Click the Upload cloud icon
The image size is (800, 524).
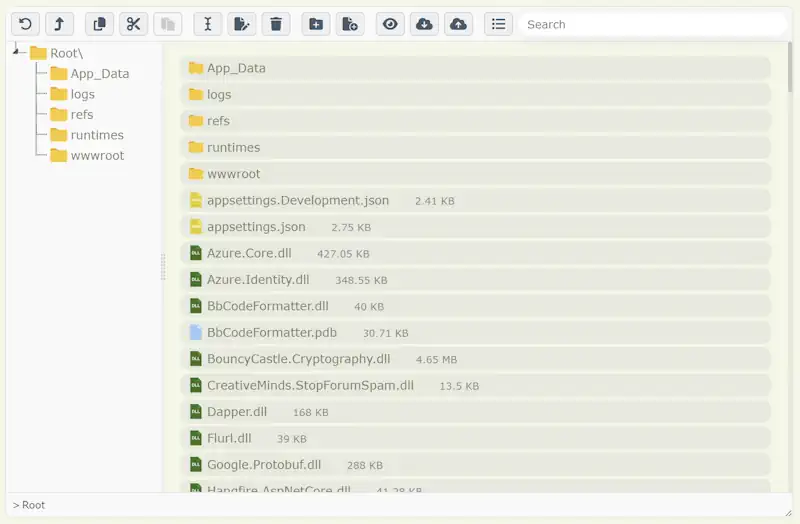(458, 24)
